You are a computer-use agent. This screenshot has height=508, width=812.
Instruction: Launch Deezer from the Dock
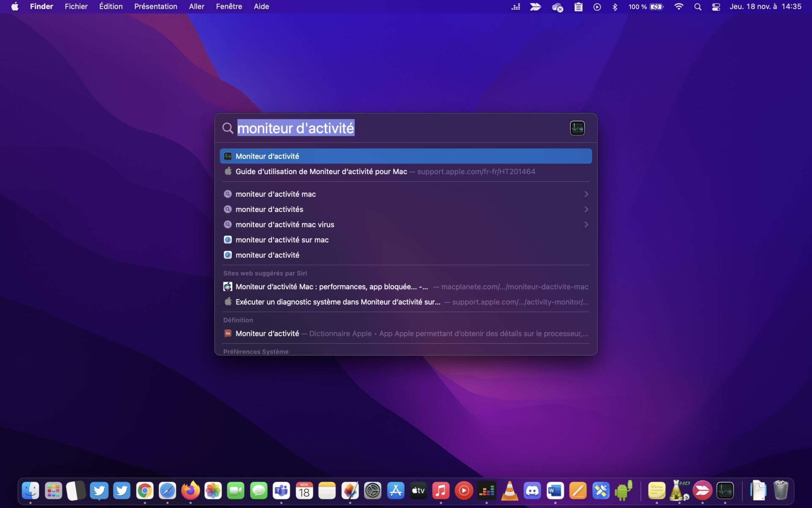[487, 491]
